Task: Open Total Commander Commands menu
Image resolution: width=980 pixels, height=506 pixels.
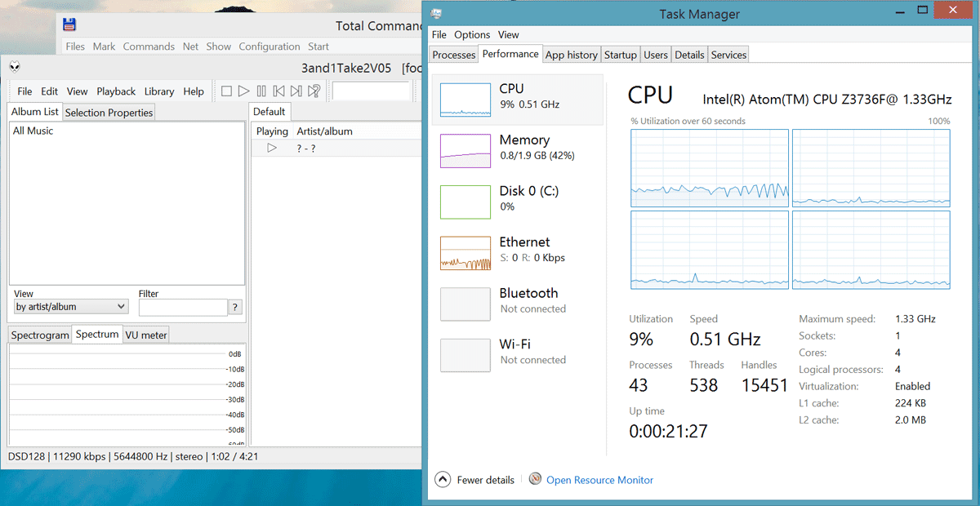Action: tap(149, 47)
